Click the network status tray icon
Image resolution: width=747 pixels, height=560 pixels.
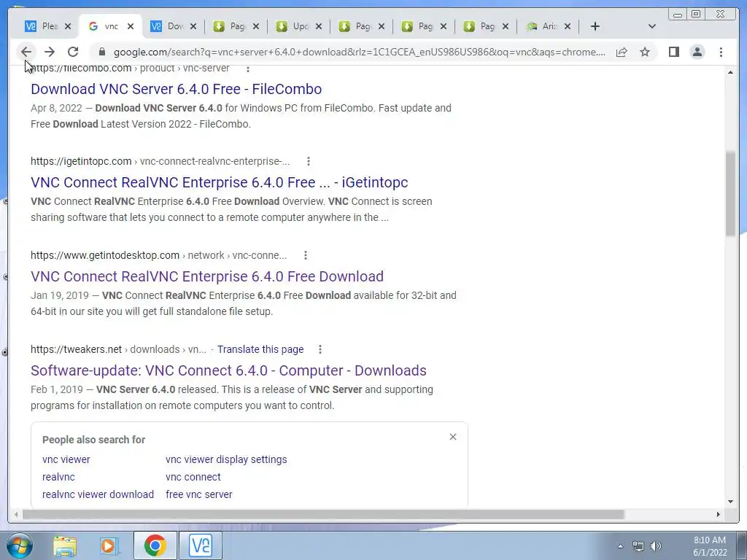638,546
